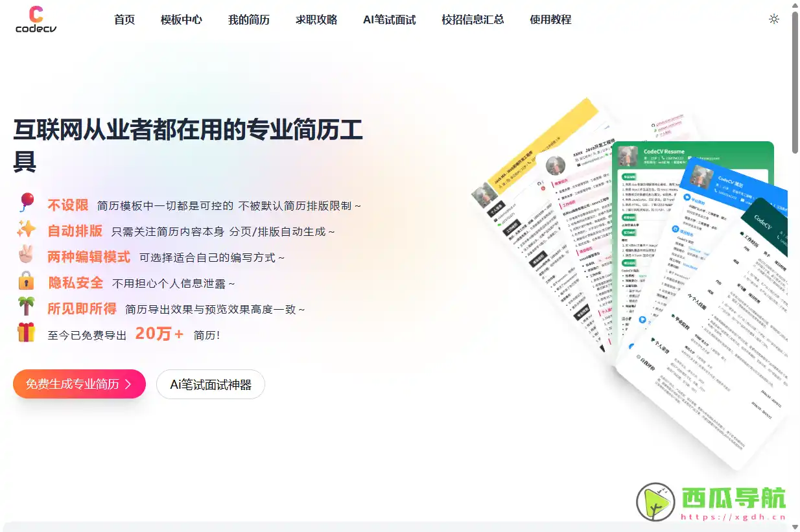Open the AI笔试面试 navigation item
Image resolution: width=800 pixels, height=532 pixels.
click(x=388, y=19)
